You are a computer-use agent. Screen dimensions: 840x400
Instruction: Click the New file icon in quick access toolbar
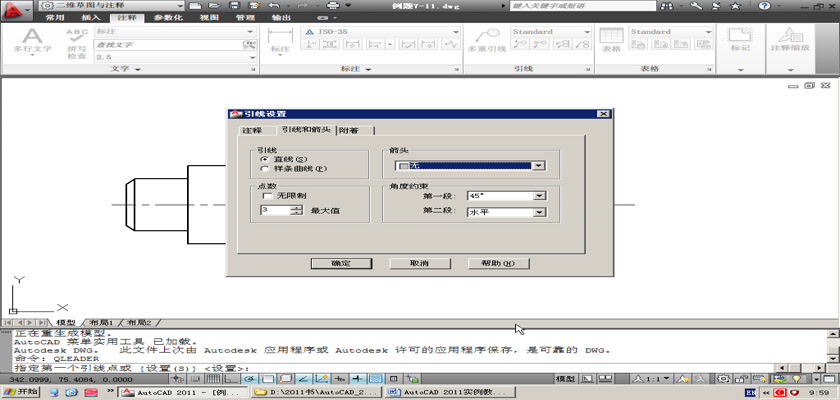tap(195, 5)
